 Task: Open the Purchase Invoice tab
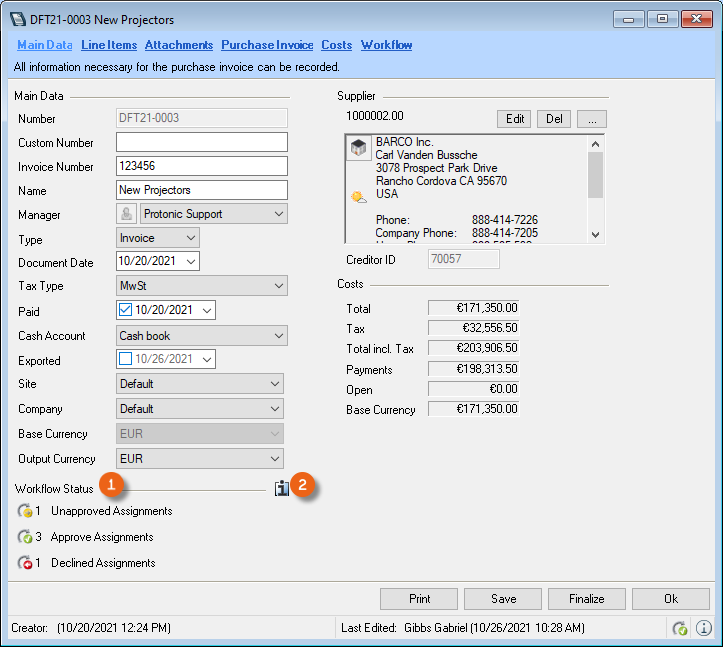(267, 45)
